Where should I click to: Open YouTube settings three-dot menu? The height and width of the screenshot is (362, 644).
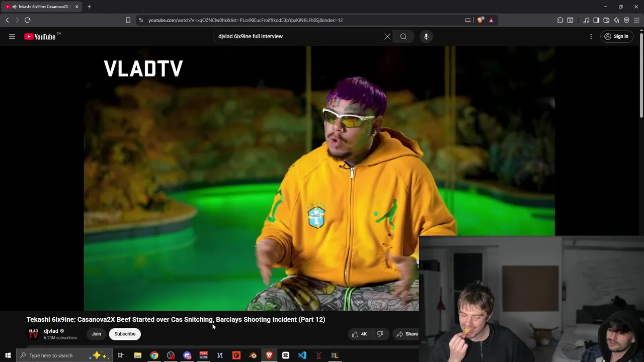591,36
